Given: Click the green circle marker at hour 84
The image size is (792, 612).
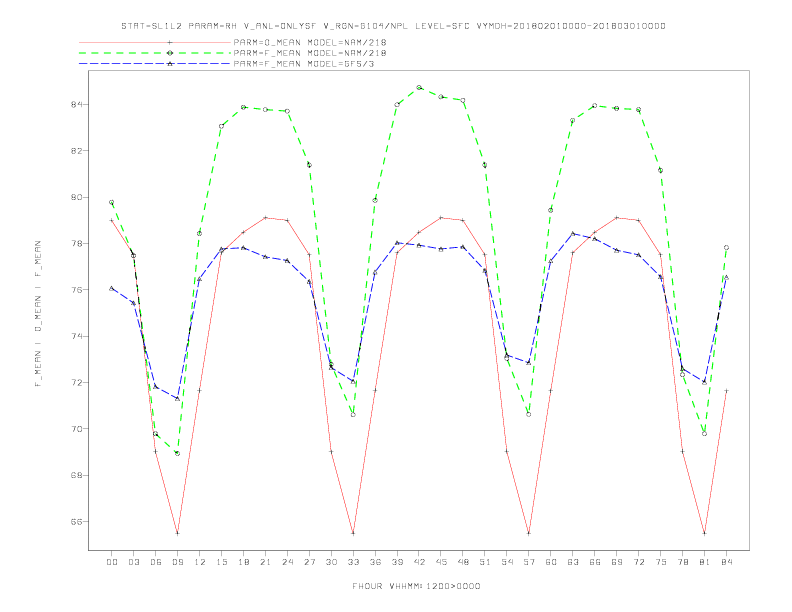Looking at the screenshot, I should [x=726, y=248].
